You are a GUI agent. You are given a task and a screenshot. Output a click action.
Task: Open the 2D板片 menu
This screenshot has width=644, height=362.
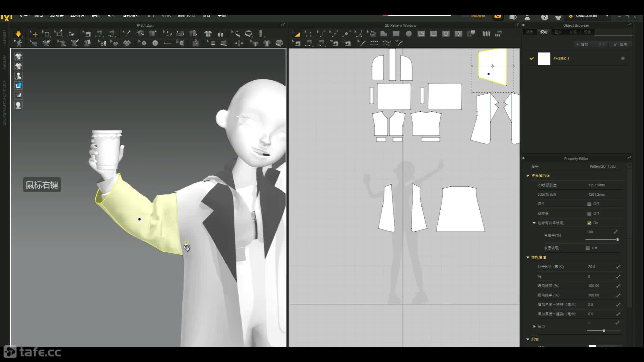77,16
